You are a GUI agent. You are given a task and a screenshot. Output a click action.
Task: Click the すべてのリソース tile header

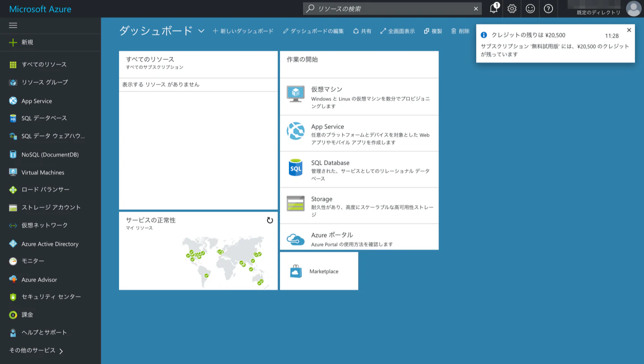tap(199, 64)
